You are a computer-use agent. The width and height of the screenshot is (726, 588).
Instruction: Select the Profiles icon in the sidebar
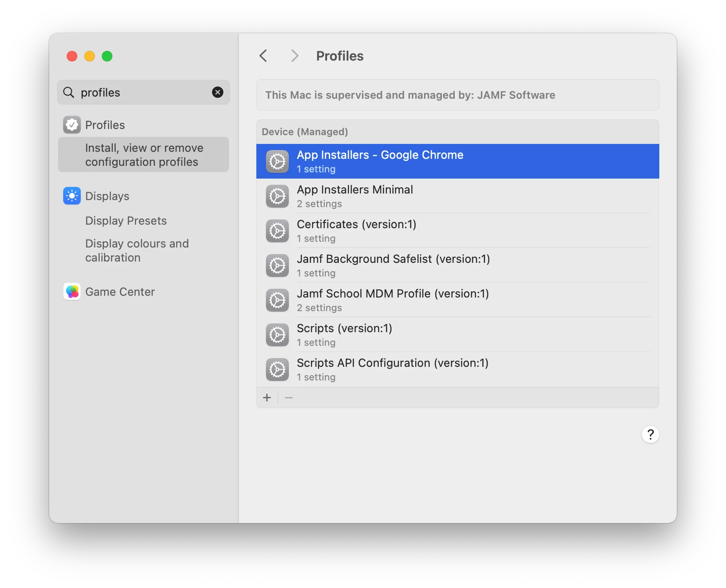72,125
